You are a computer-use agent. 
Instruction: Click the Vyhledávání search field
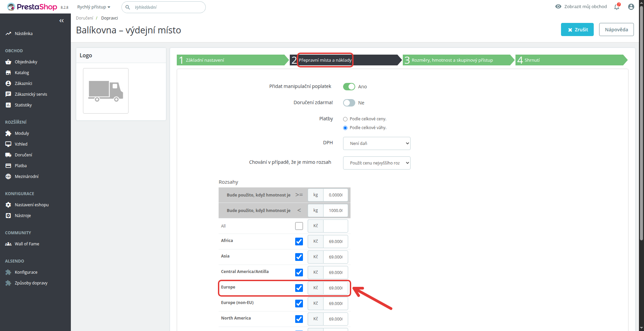point(164,7)
